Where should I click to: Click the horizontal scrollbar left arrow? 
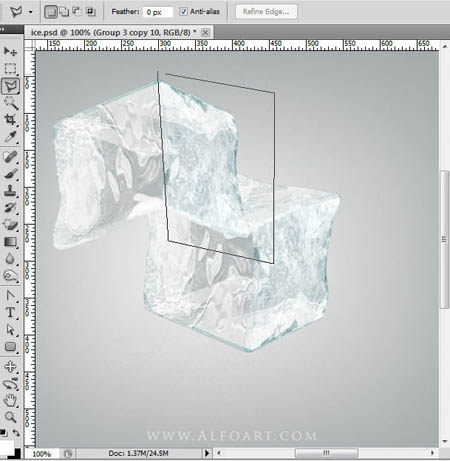point(219,453)
